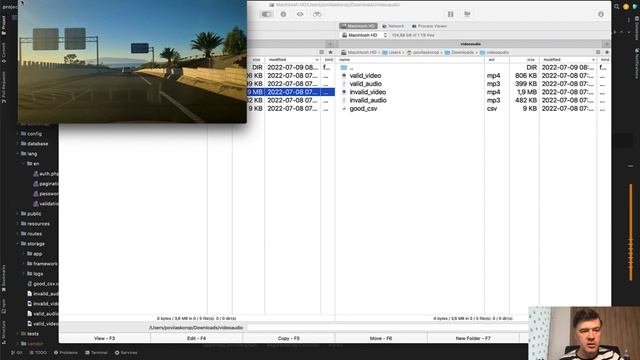The width and height of the screenshot is (640, 360).
Task: Open the Macintosh HD volume dropdown
Action: click(364, 35)
